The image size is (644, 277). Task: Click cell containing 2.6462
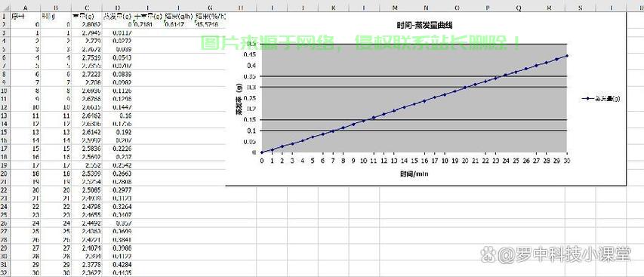pos(87,116)
